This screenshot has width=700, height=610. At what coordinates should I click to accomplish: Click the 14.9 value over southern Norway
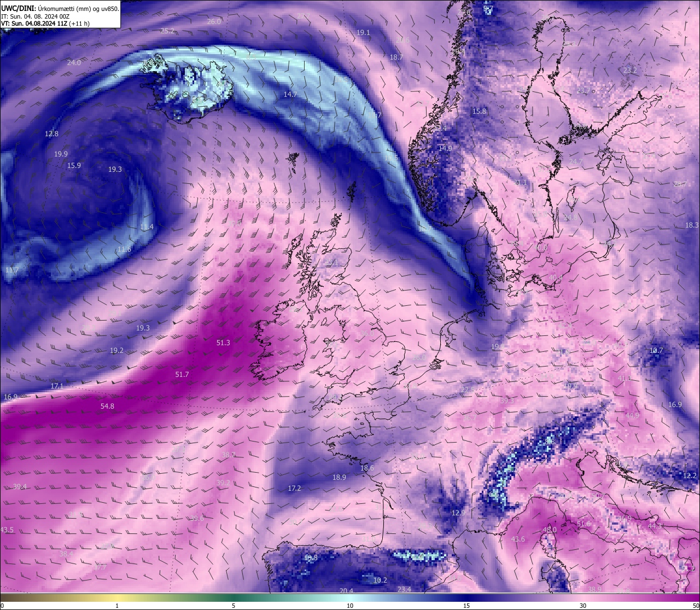445,148
